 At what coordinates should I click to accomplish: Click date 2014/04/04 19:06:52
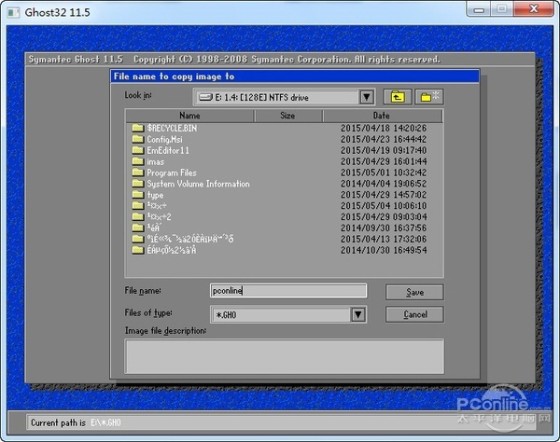[x=384, y=184]
